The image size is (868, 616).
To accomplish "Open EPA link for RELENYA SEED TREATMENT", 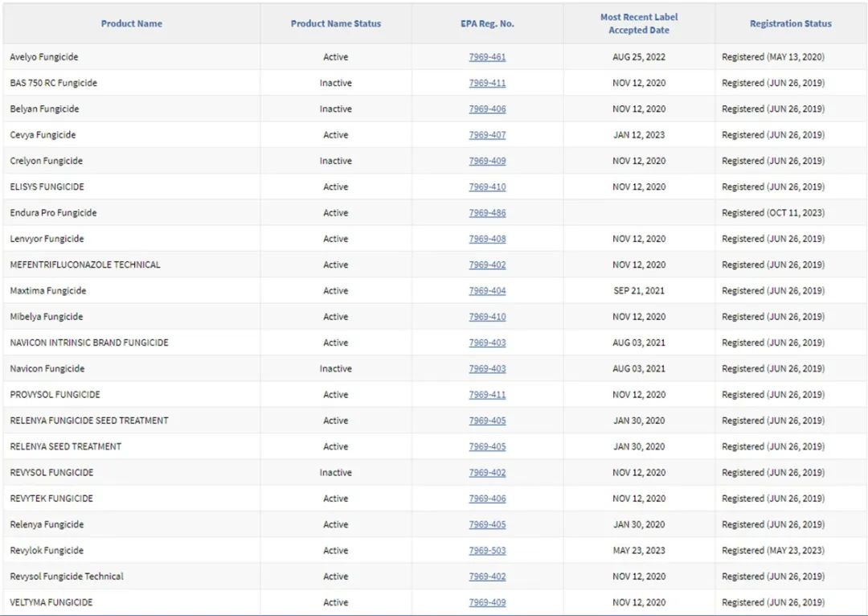I will coord(487,446).
